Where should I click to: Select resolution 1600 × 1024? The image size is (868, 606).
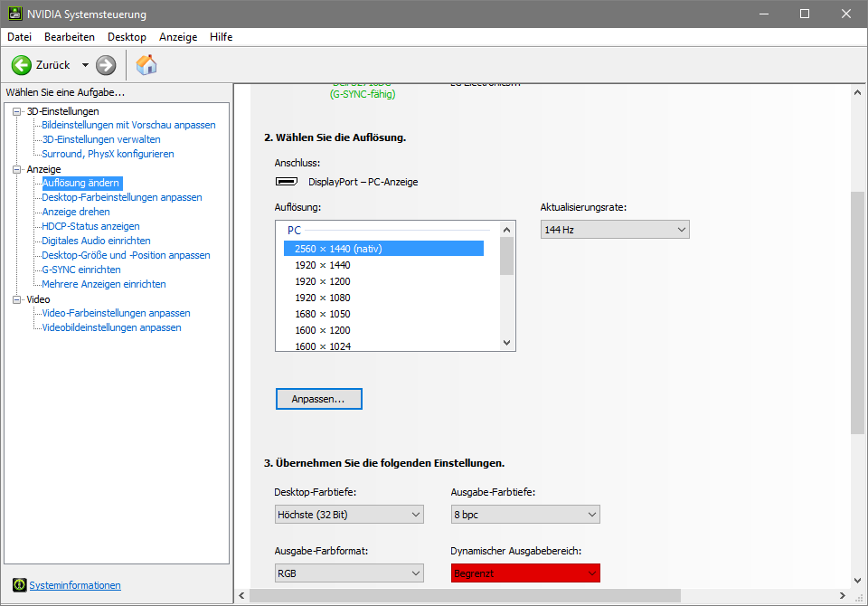pos(323,346)
